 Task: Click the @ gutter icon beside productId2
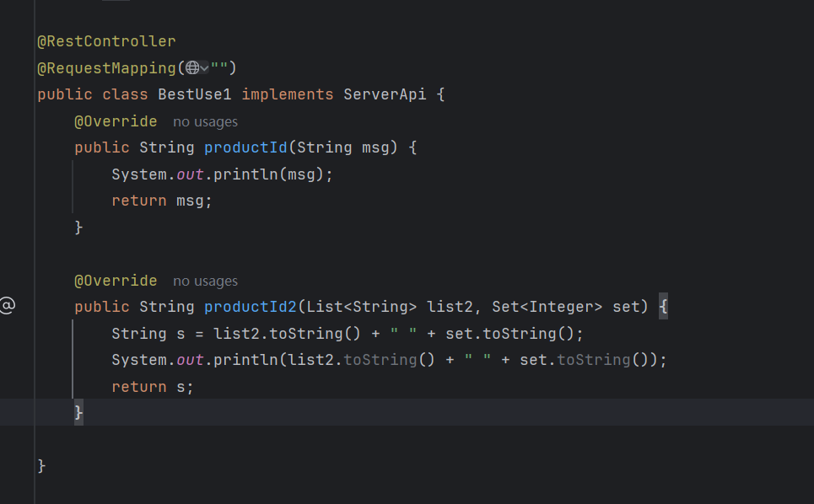(x=8, y=305)
